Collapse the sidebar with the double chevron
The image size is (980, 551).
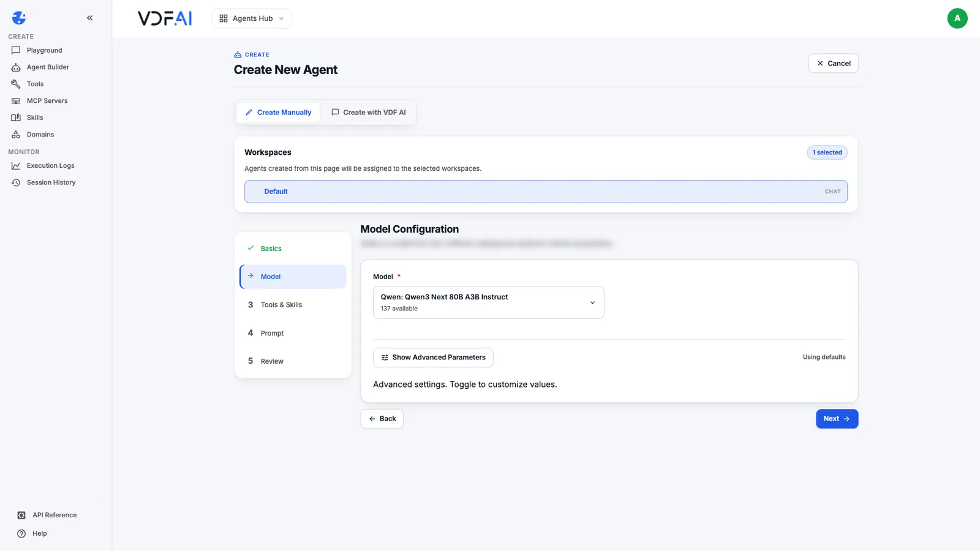[90, 18]
